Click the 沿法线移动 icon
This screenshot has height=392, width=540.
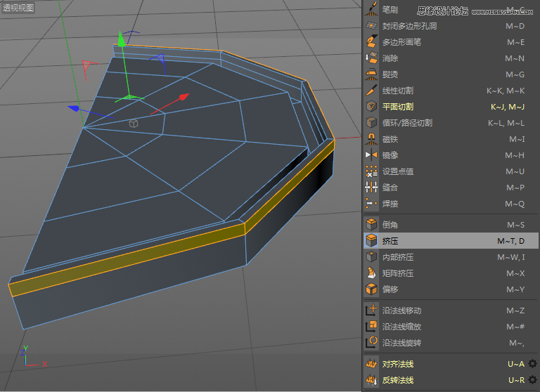tap(371, 311)
